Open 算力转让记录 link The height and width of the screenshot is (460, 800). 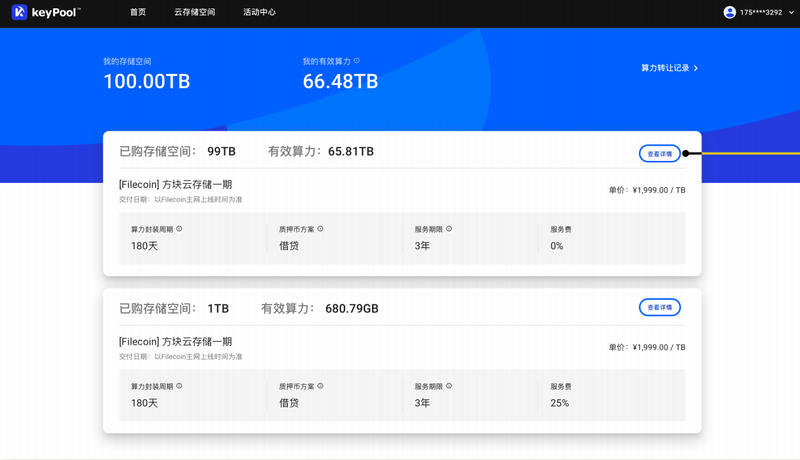point(665,68)
